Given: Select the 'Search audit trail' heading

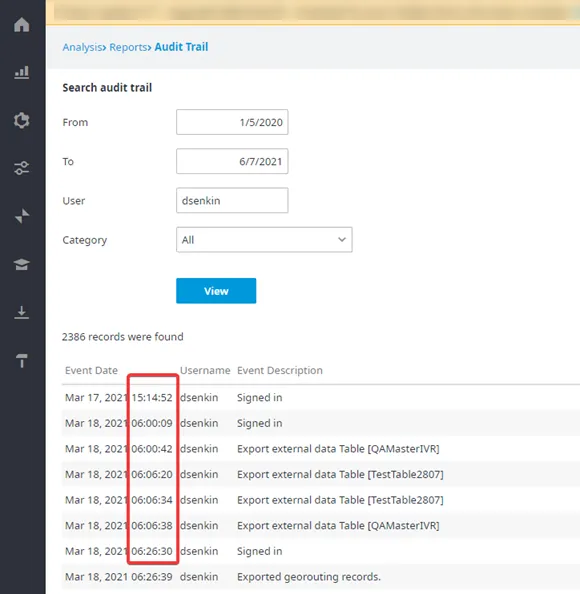Looking at the screenshot, I should [x=107, y=88].
